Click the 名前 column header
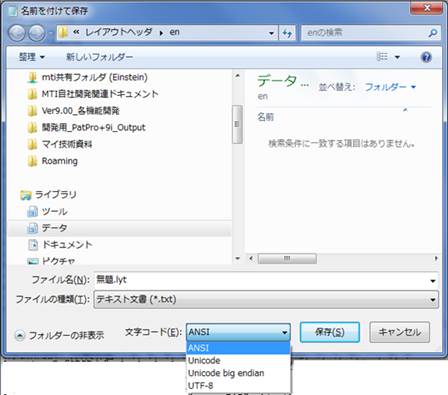The width and height of the screenshot is (448, 395). (x=266, y=117)
